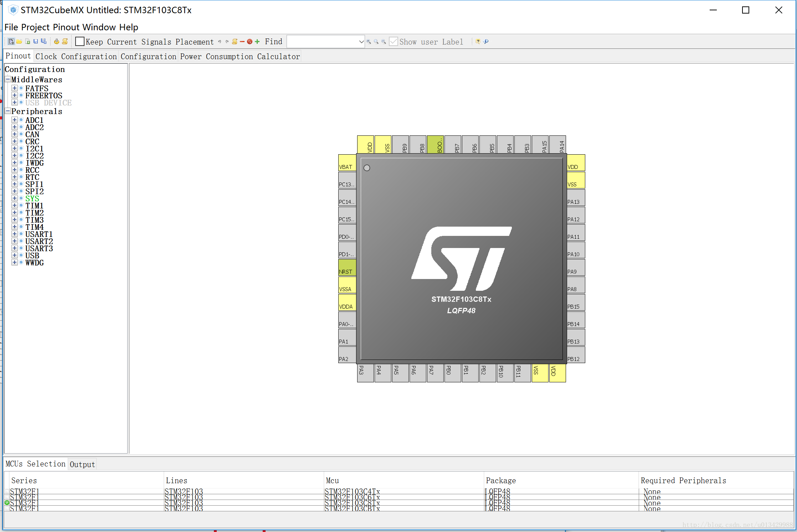
Task: Click the PA9 pin on the chip
Action: [x=576, y=268]
